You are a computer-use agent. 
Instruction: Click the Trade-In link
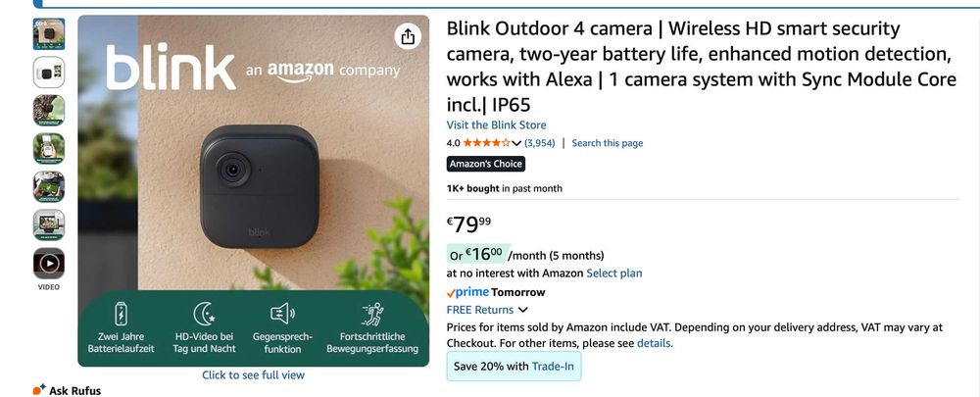pos(555,367)
